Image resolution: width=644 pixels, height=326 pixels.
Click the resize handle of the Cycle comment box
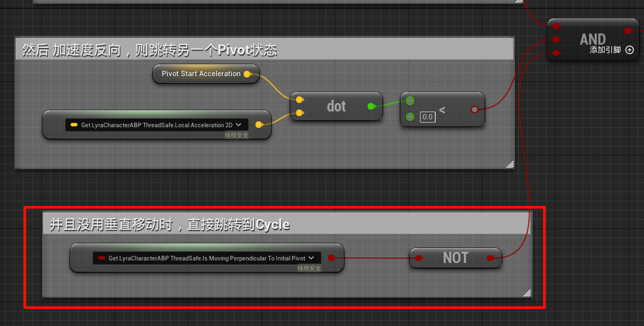pos(527,293)
